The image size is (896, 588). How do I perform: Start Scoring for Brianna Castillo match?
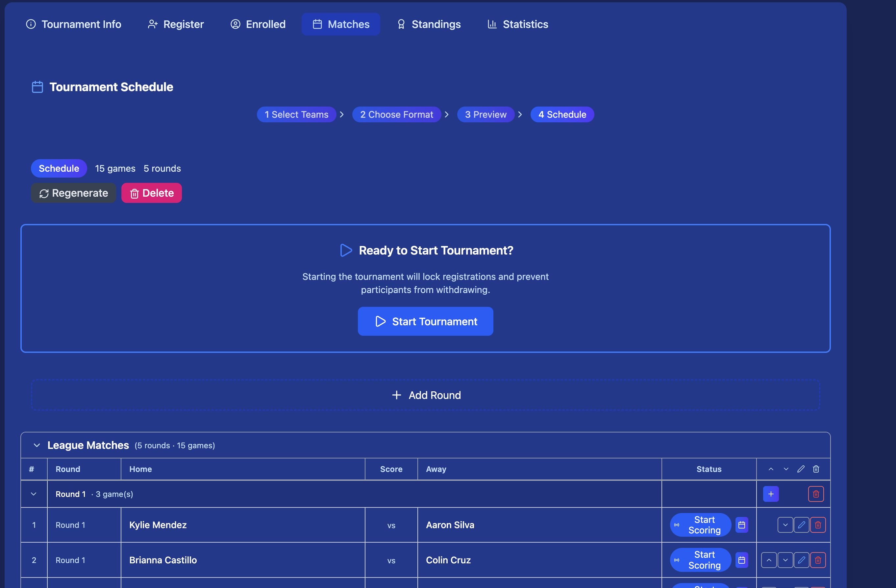[700, 560]
